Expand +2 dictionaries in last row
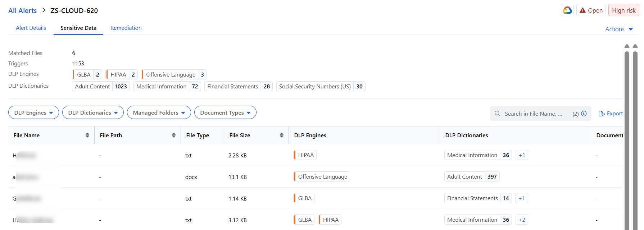 coord(522,220)
